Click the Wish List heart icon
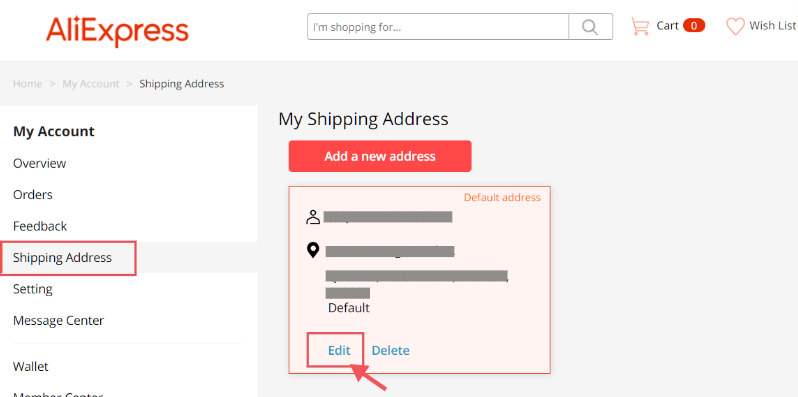Screen dimensions: 798x397 [735, 26]
